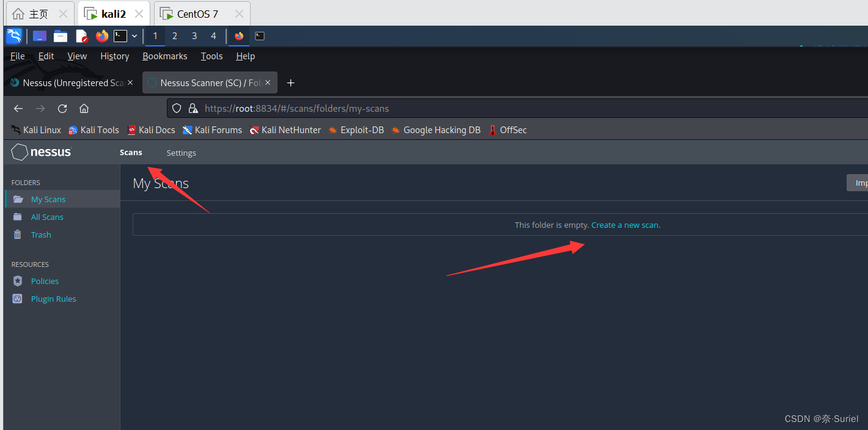Close the Nessus Scanner (SC) tab
Viewport: 868px width, 430px height.
[x=268, y=83]
